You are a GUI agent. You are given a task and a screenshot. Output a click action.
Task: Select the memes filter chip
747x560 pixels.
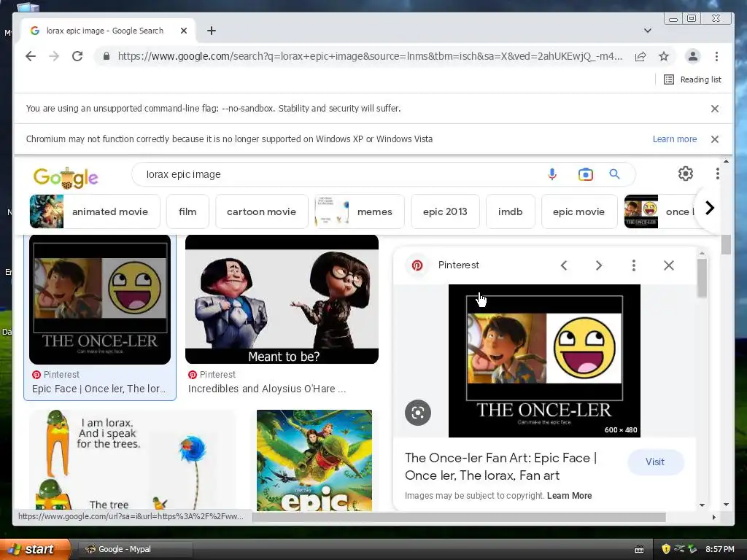pos(359,211)
